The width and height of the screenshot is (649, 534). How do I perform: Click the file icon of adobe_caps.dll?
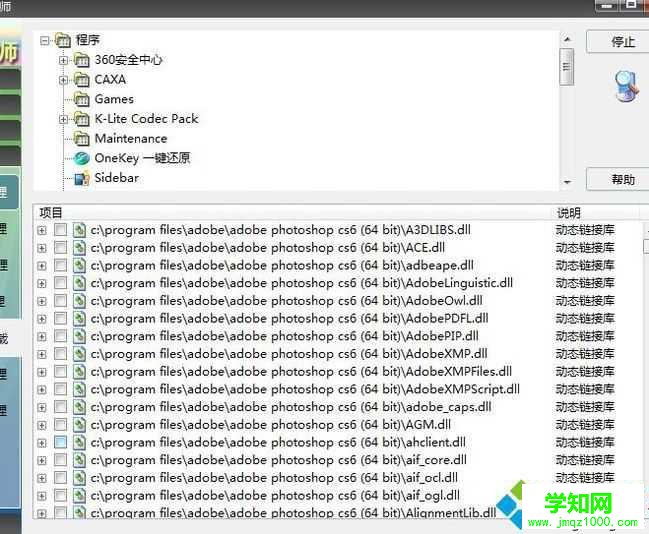pos(79,407)
